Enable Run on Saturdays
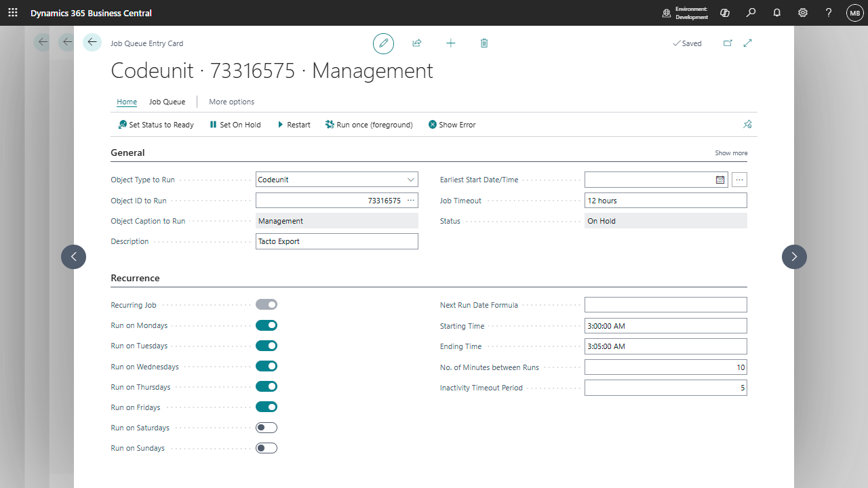The width and height of the screenshot is (868, 488). 267,428
